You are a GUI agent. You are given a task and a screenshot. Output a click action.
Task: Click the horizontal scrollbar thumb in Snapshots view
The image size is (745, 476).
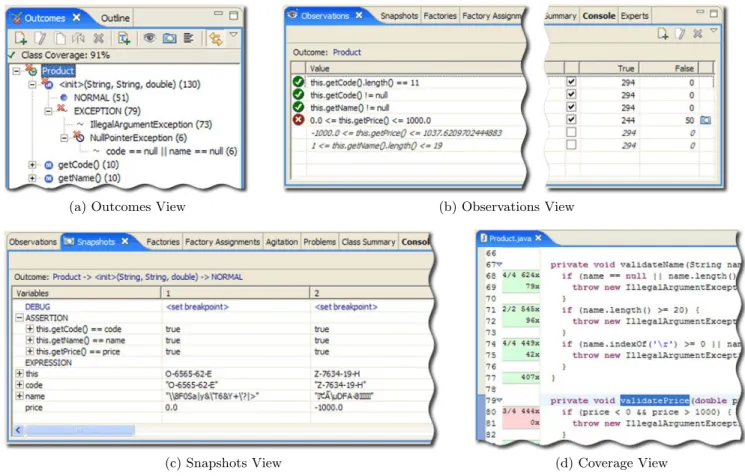click(80, 430)
